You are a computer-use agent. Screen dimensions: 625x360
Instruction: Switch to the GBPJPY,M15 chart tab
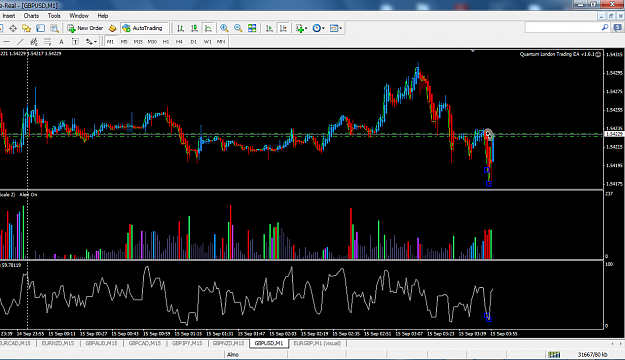(x=187, y=343)
